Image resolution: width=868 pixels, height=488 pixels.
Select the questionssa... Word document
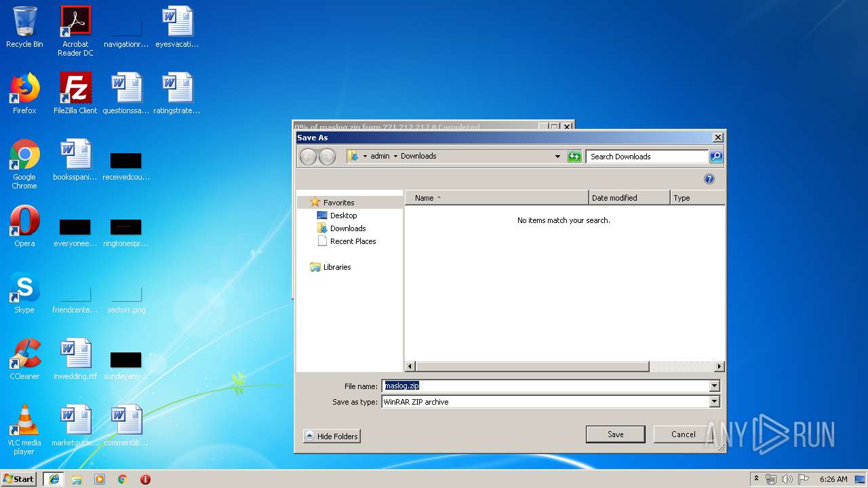click(x=126, y=94)
